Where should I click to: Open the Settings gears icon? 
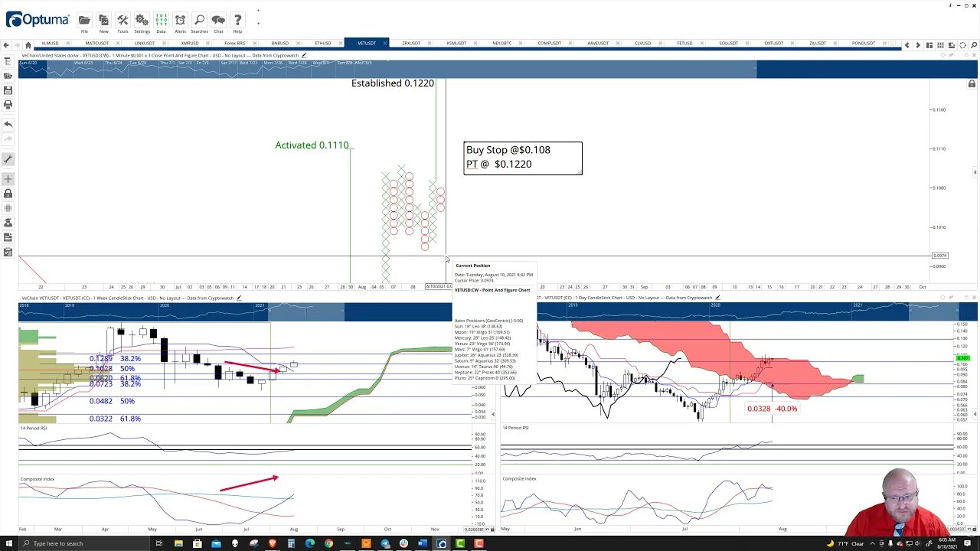coord(142,22)
